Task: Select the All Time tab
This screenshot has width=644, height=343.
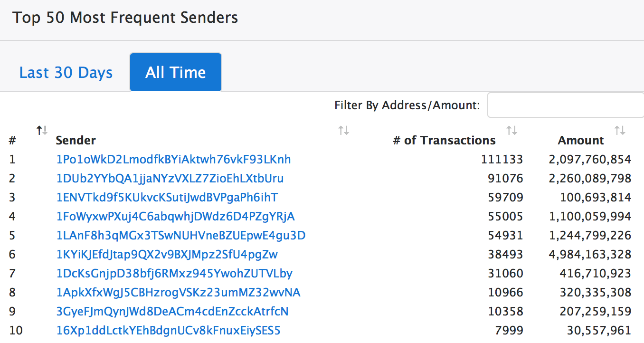Action: [176, 73]
